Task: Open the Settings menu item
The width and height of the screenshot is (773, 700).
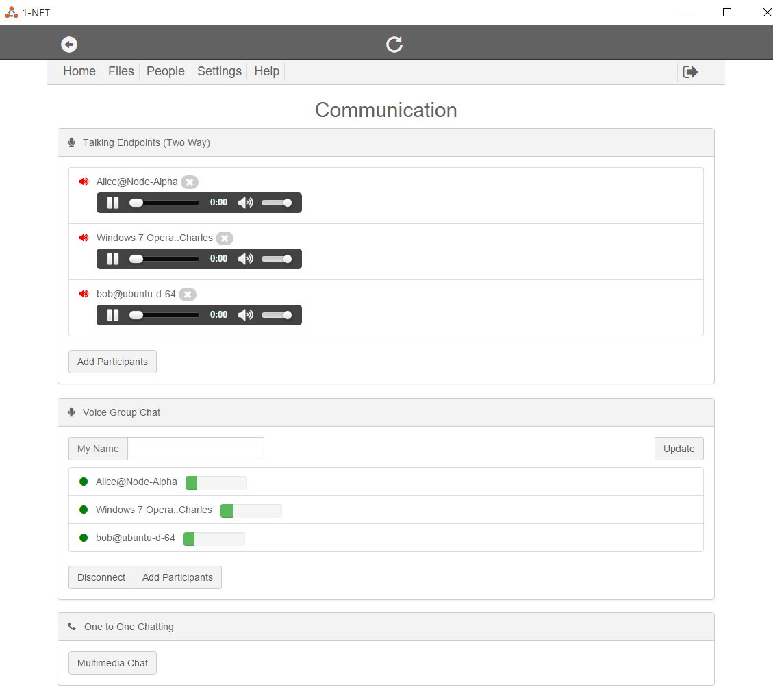Action: pos(219,71)
